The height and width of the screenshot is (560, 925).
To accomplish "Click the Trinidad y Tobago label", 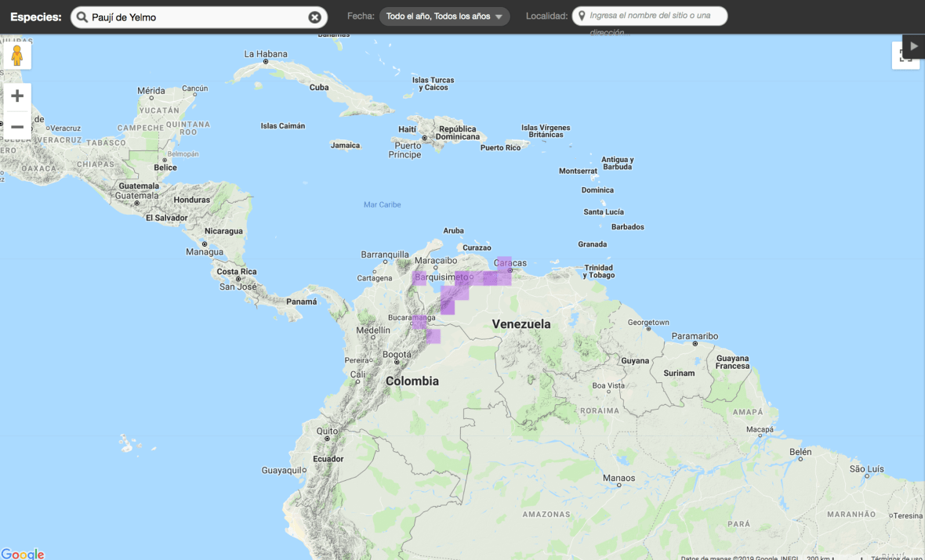I will pyautogui.click(x=599, y=271).
